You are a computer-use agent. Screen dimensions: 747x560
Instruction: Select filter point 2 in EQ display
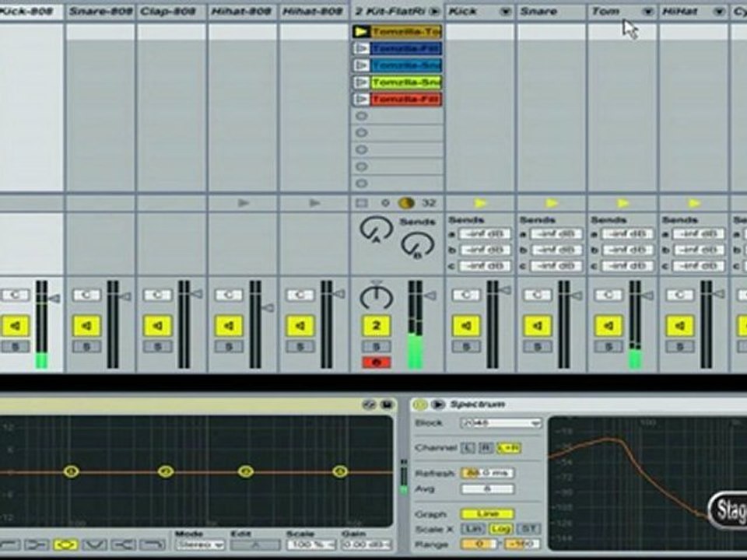165,471
